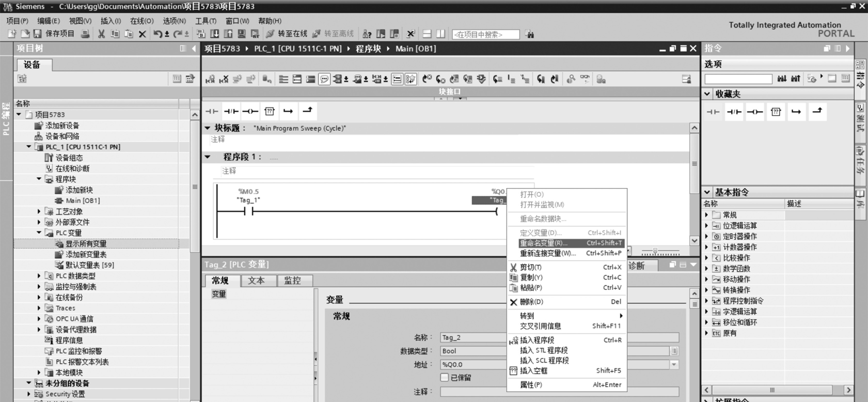Toggle the Retain checkbox in tag properties
Screen dimensions: 868x402
pos(444,377)
